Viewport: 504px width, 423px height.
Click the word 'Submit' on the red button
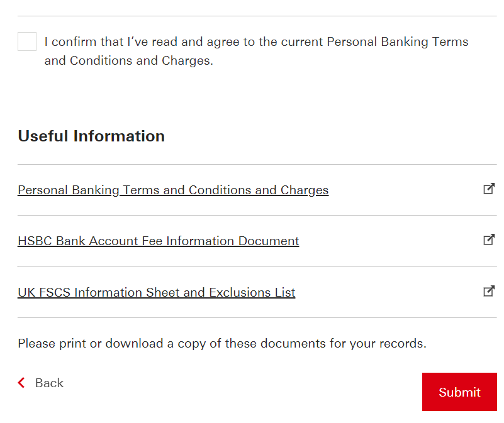click(459, 392)
